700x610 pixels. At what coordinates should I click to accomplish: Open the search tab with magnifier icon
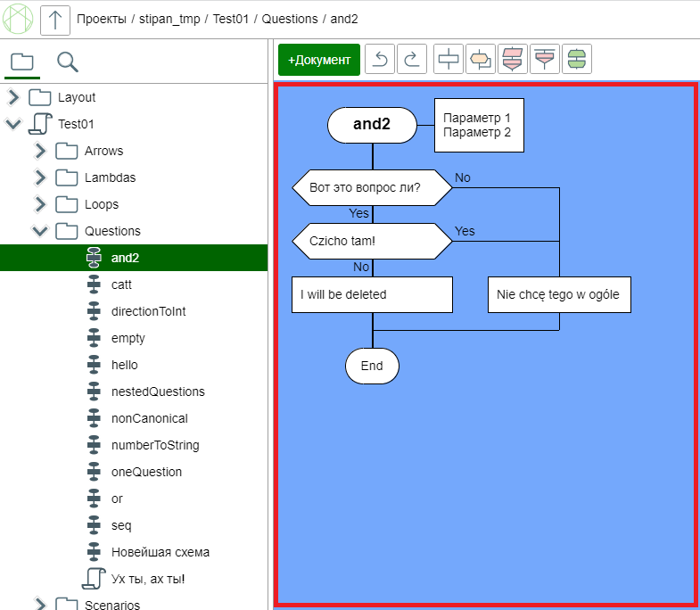68,62
